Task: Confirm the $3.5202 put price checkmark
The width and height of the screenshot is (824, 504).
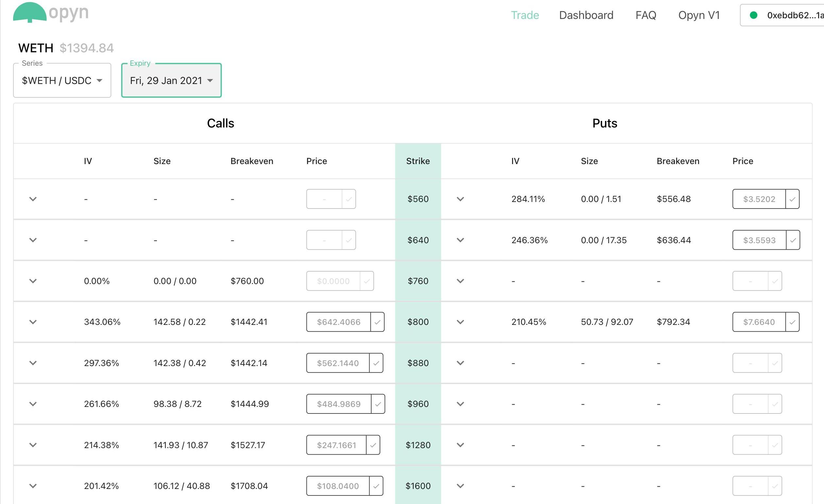Action: pos(793,199)
